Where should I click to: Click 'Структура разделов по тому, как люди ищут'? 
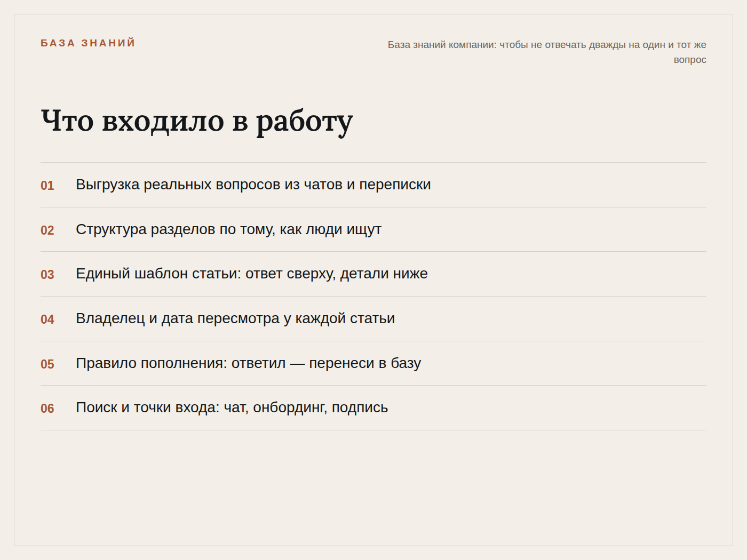click(x=228, y=229)
